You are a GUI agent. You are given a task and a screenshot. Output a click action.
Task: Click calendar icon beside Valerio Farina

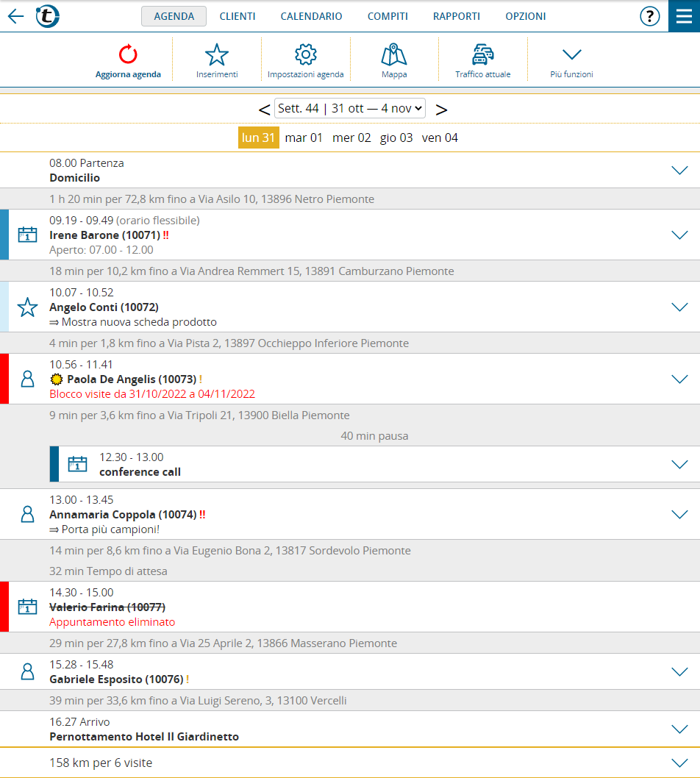point(27,607)
